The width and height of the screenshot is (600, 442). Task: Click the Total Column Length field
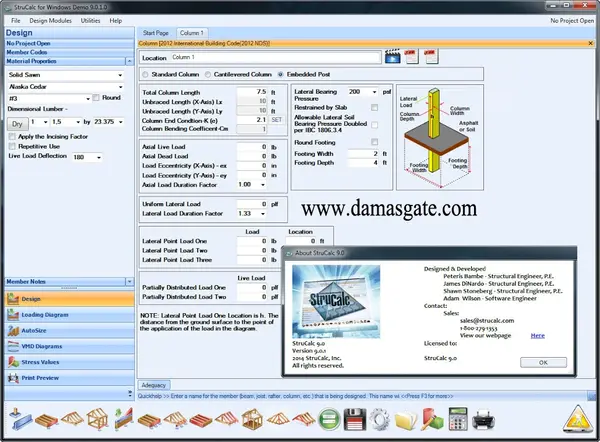[251, 92]
